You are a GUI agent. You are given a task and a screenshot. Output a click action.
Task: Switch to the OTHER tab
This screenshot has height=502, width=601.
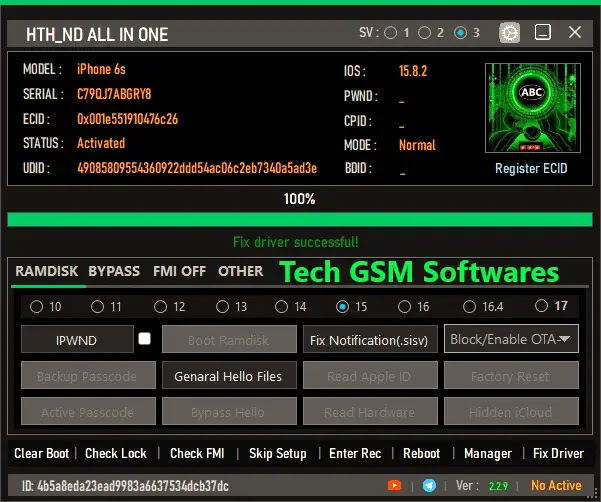241,271
